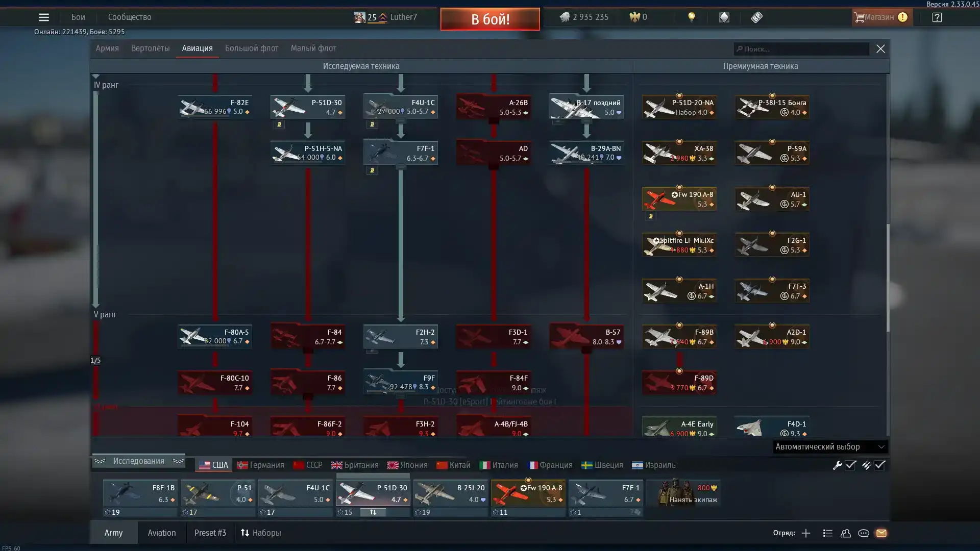This screenshot has width=980, height=551.
Task: Select the Япония nation tab
Action: (x=407, y=465)
